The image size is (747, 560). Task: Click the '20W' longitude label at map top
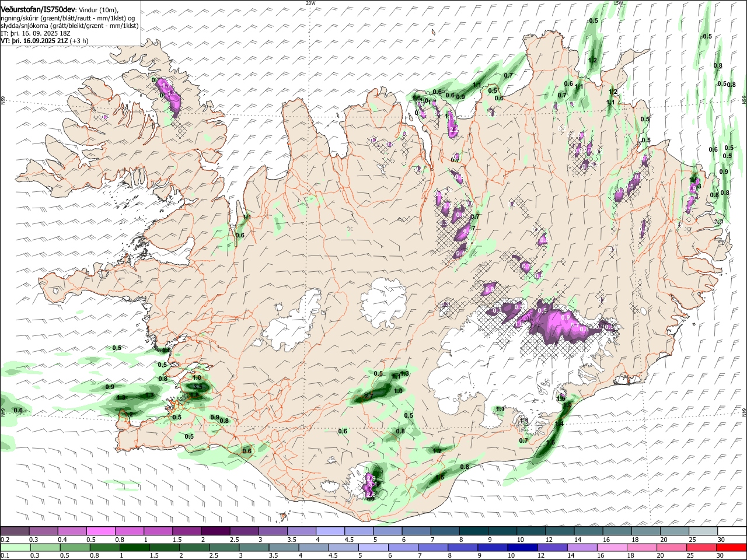pyautogui.click(x=310, y=3)
